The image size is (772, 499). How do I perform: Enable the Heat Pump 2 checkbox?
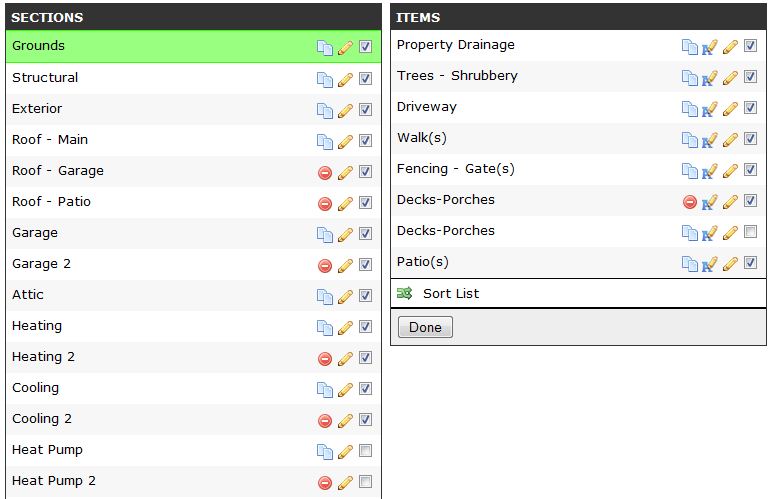point(365,481)
